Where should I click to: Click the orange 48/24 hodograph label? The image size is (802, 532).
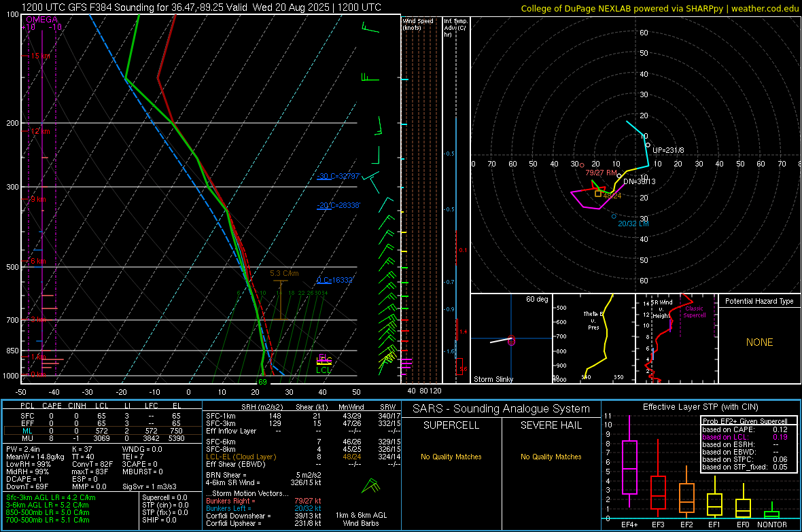[612, 196]
